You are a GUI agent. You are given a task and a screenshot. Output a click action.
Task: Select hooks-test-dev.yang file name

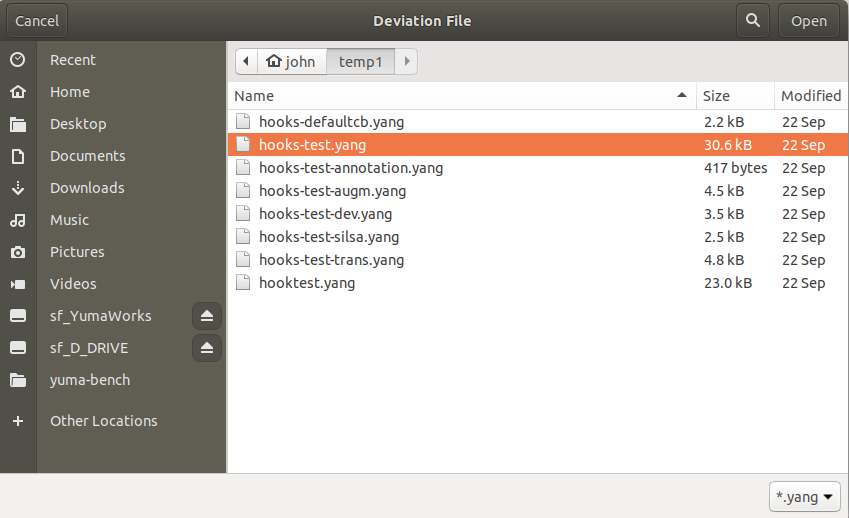point(325,214)
